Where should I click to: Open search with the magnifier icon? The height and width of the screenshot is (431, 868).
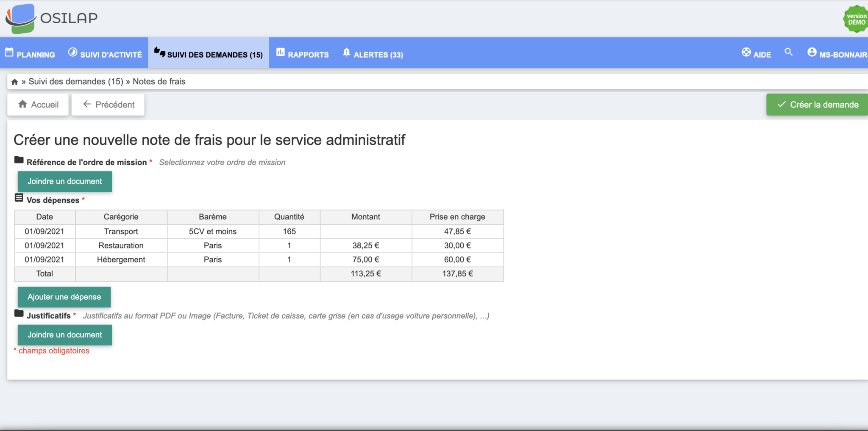(x=788, y=52)
